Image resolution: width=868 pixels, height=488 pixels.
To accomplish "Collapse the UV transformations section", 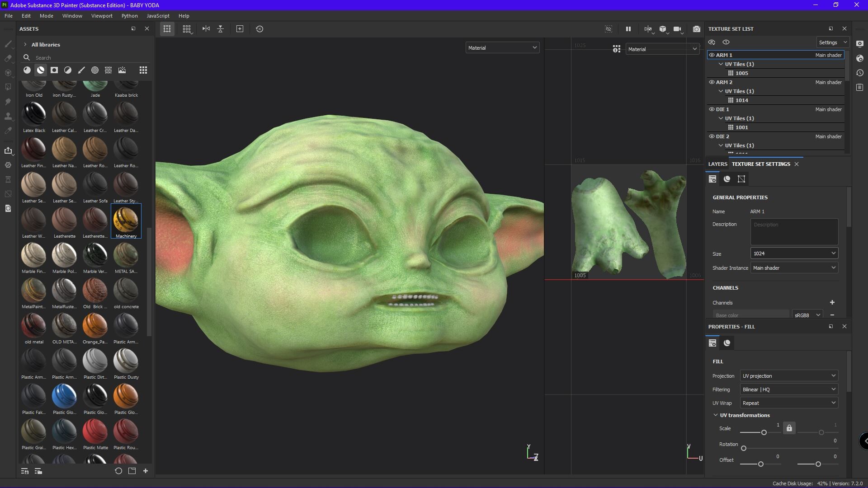I will pos(716,415).
